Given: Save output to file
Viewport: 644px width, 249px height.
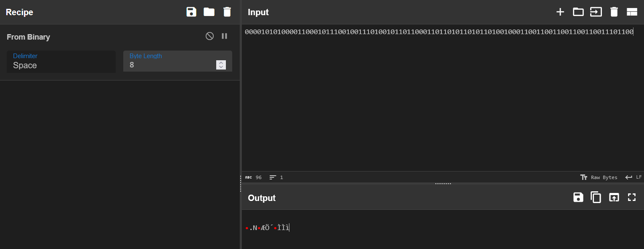Looking at the screenshot, I should point(578,197).
